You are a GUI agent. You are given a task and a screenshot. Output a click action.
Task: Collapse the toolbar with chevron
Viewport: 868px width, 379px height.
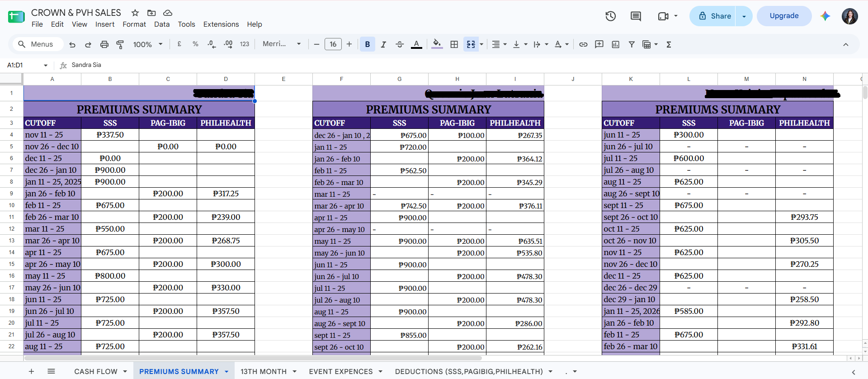coord(846,44)
